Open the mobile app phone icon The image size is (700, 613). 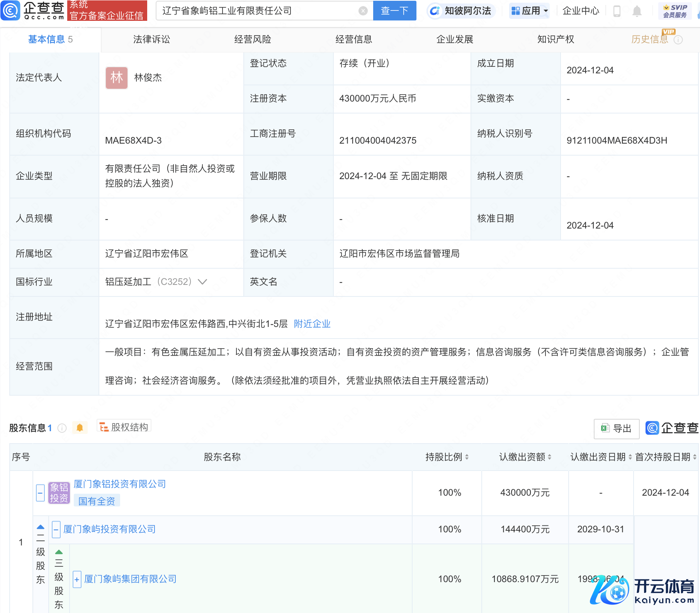coord(617,11)
